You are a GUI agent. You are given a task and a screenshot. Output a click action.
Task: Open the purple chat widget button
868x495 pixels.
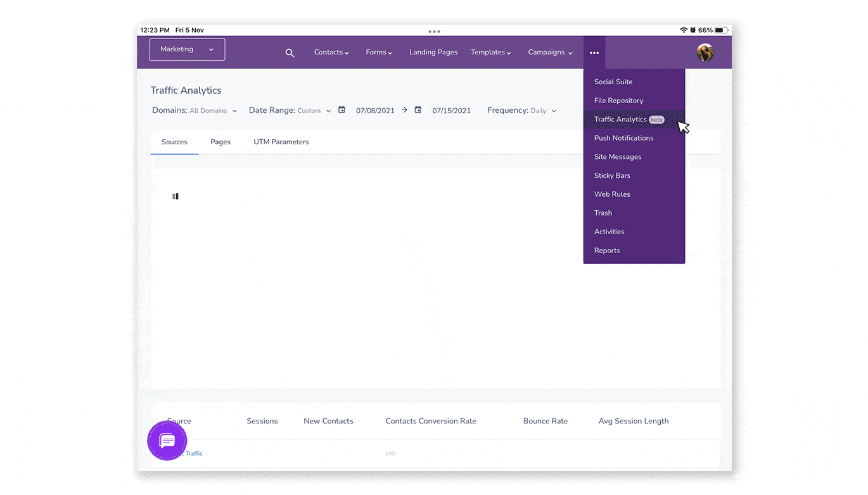[x=167, y=441]
